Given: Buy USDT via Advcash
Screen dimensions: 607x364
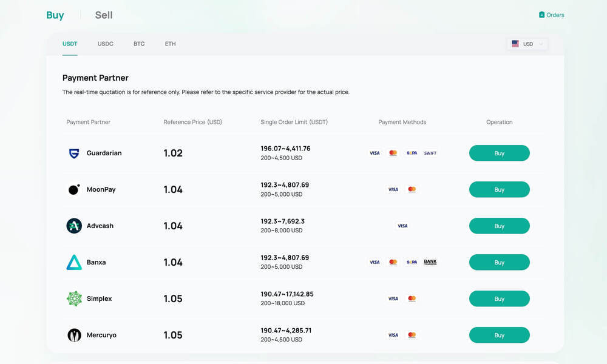Looking at the screenshot, I should [500, 226].
